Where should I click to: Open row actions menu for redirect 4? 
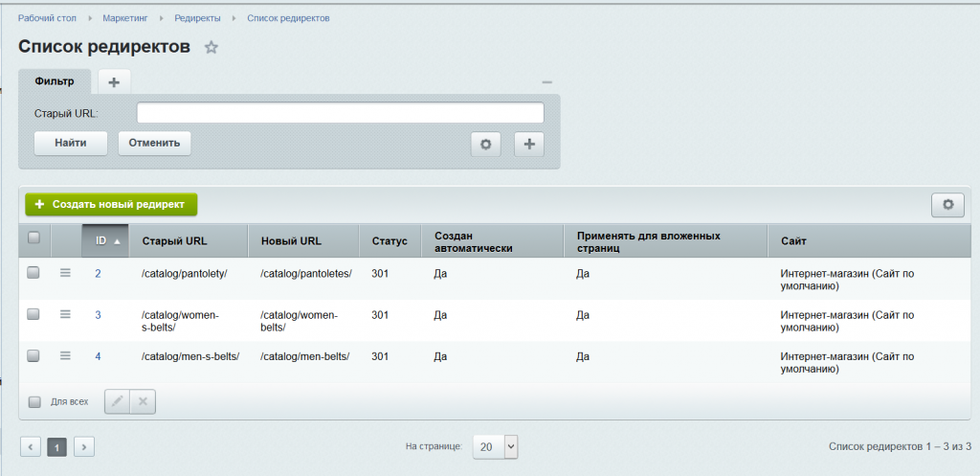(x=65, y=355)
